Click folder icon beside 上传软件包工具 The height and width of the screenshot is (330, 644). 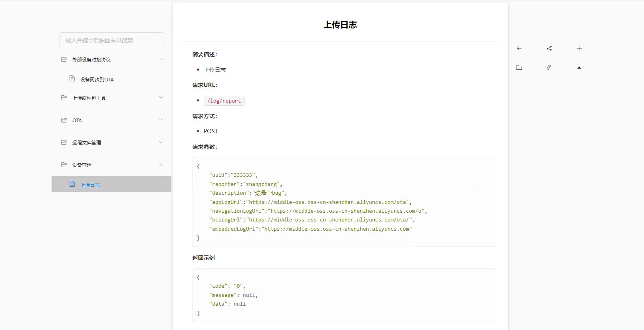64,98
